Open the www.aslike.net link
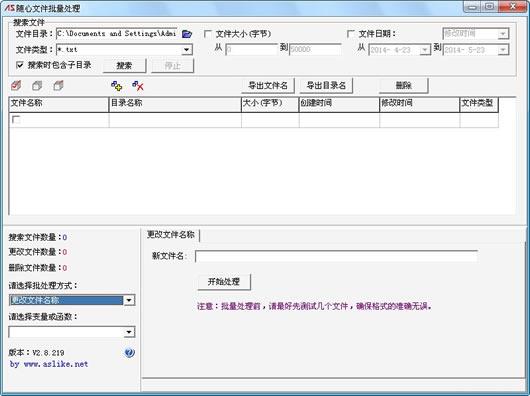Image resolution: width=530 pixels, height=396 pixels. (56, 364)
